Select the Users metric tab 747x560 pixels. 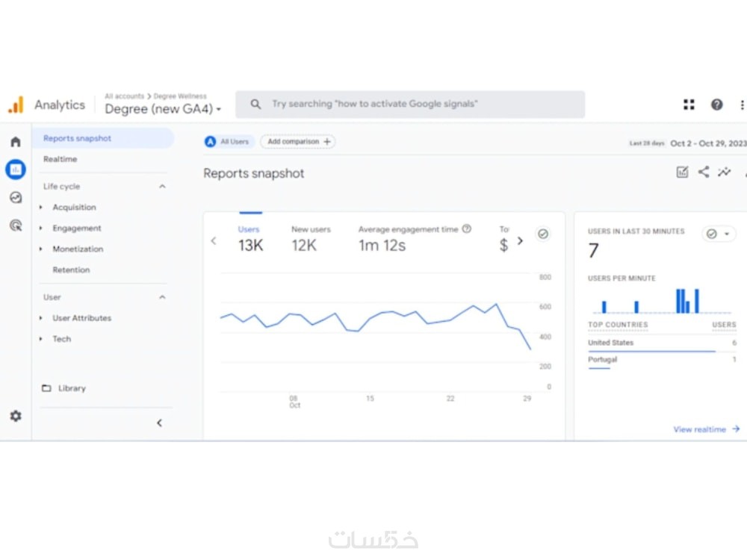point(250,238)
